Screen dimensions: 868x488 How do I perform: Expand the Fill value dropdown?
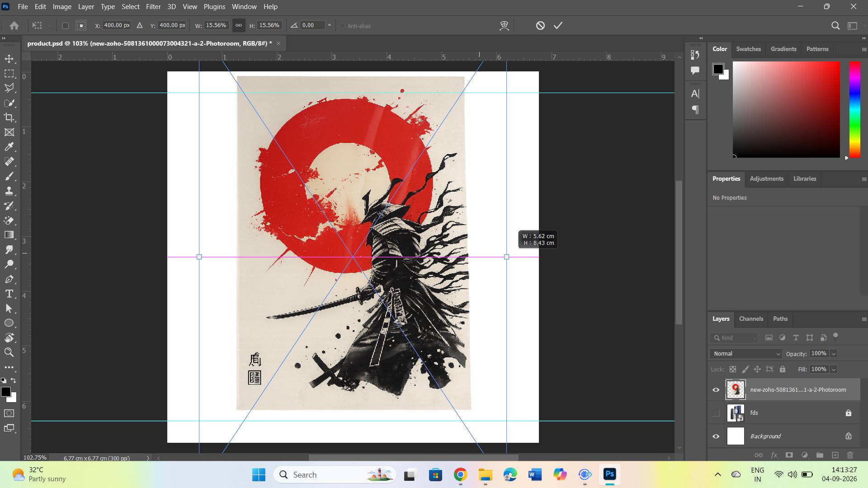834,370
